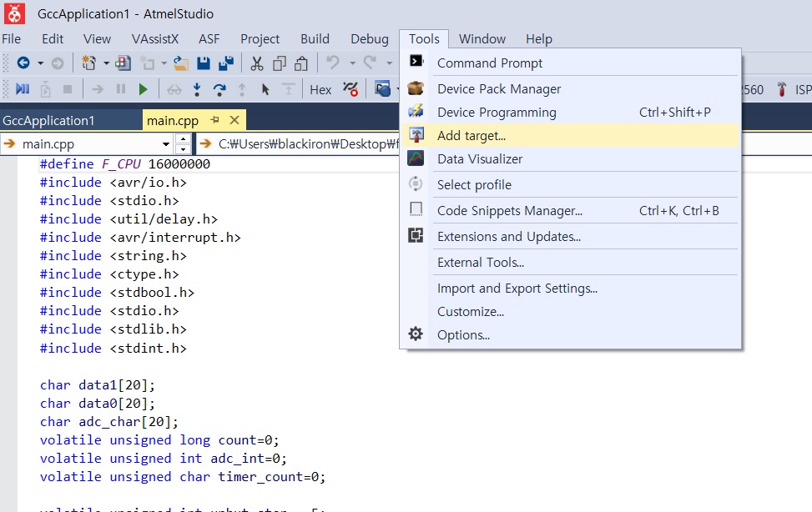
Task: Click the New Example Project icon
Action: pyautogui.click(x=123, y=63)
